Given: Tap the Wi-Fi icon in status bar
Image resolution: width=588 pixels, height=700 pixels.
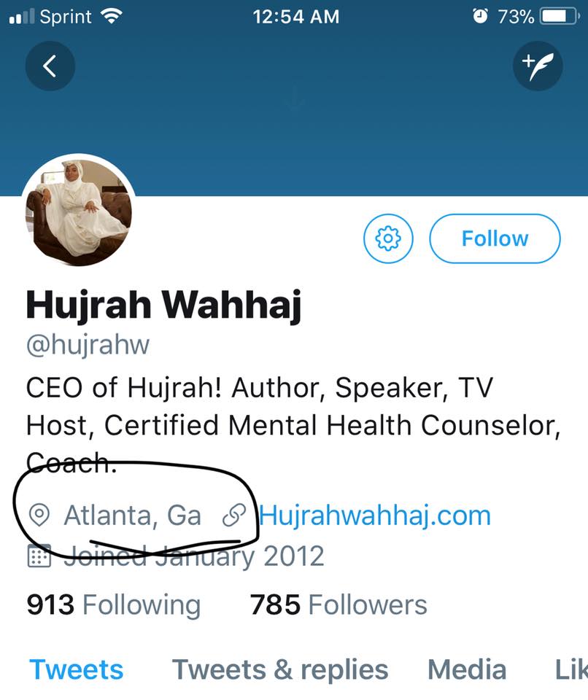Looking at the screenshot, I should pyautogui.click(x=112, y=17).
